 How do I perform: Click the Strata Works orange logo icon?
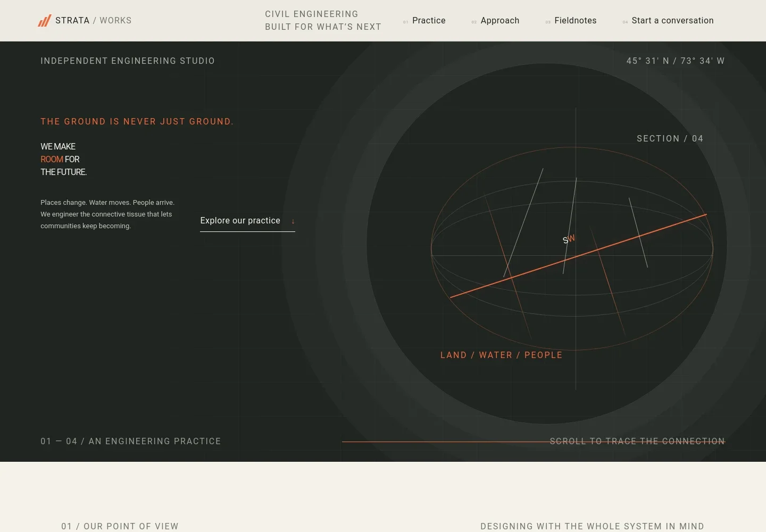[x=45, y=21]
